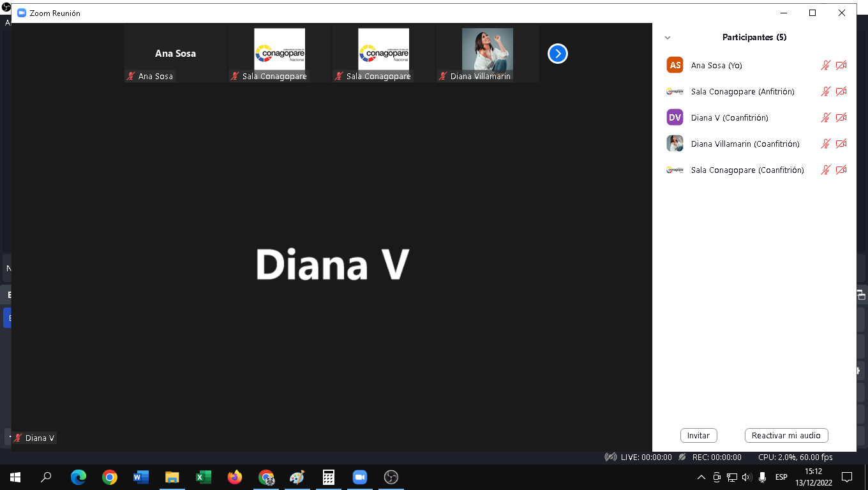Open the volume control in system tray
This screenshot has width=868, height=490.
747,477
